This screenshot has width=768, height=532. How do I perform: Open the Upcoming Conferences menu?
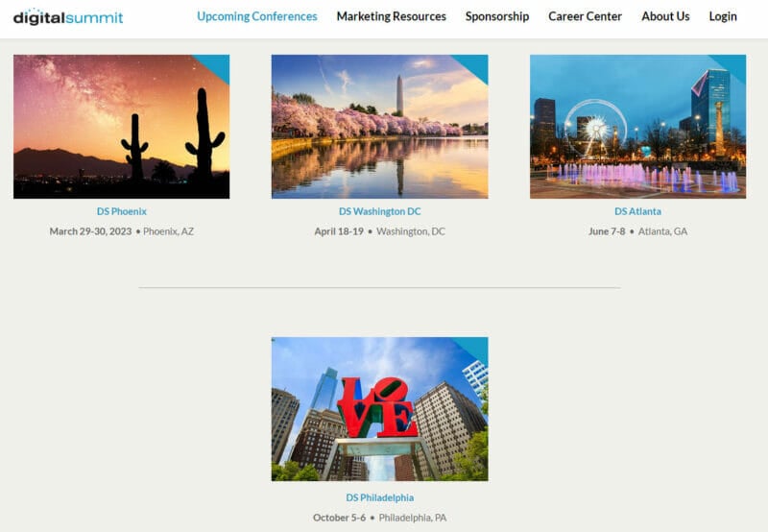[257, 16]
